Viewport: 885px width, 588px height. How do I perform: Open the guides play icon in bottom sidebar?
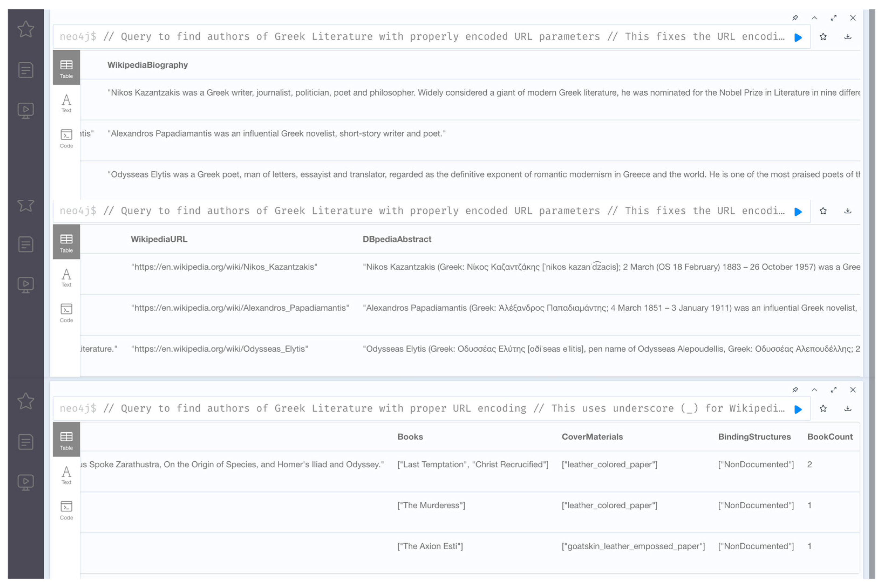coord(26,482)
